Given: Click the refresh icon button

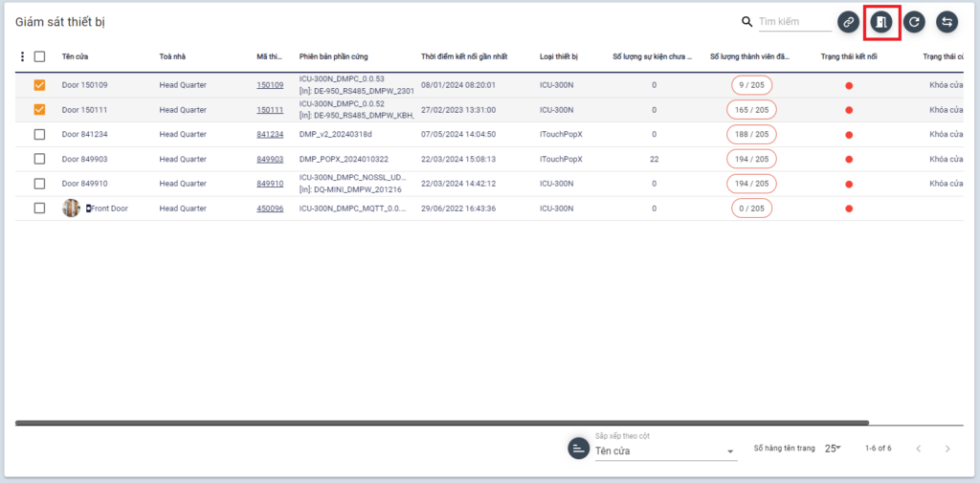Looking at the screenshot, I should pos(915,22).
